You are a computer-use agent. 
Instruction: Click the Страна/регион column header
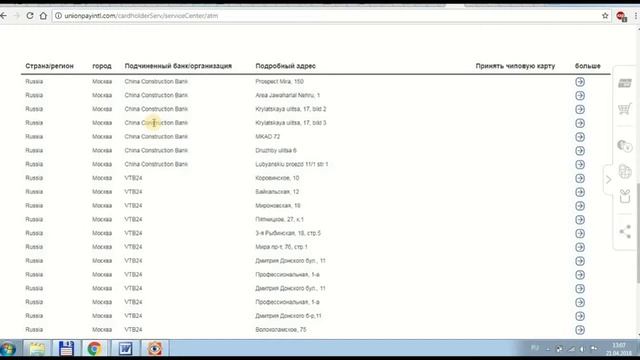pos(49,66)
